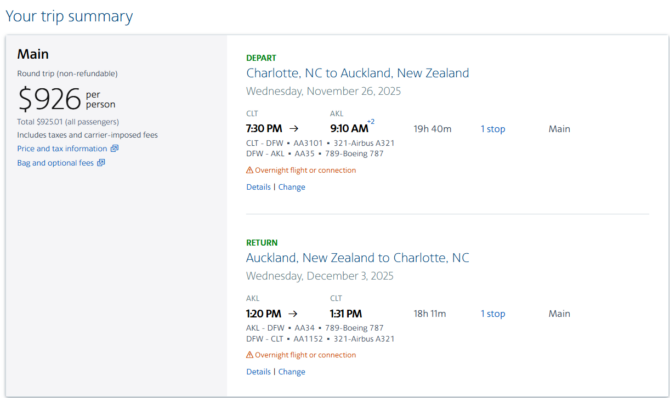Click external-link icon beside Price and tax information

coord(115,148)
